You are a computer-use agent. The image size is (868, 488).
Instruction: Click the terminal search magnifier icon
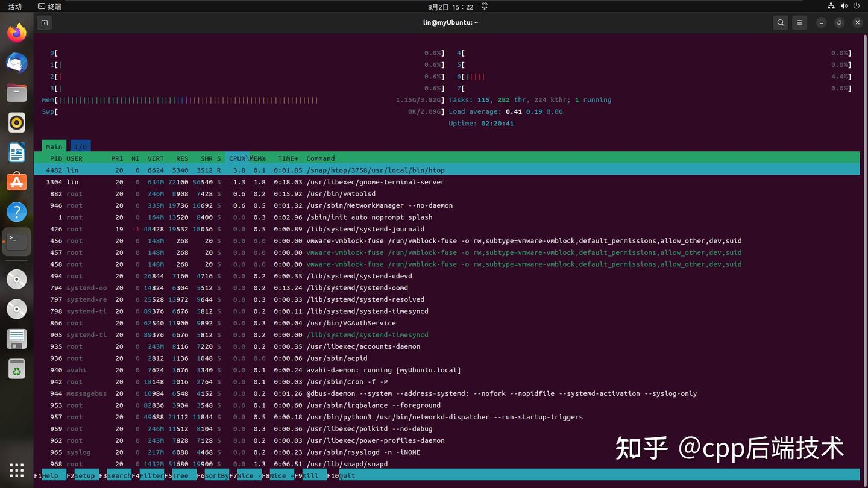pos(780,22)
